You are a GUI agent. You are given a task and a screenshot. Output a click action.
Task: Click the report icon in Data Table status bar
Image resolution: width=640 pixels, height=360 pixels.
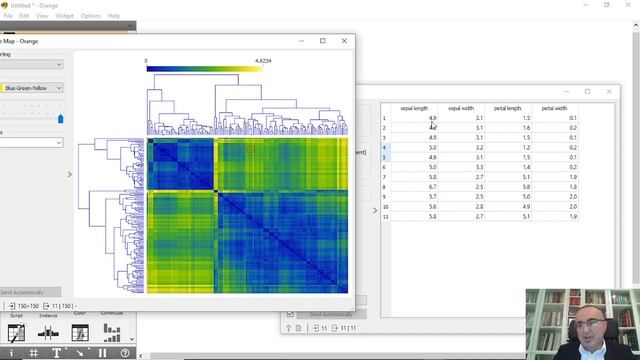(x=298, y=328)
